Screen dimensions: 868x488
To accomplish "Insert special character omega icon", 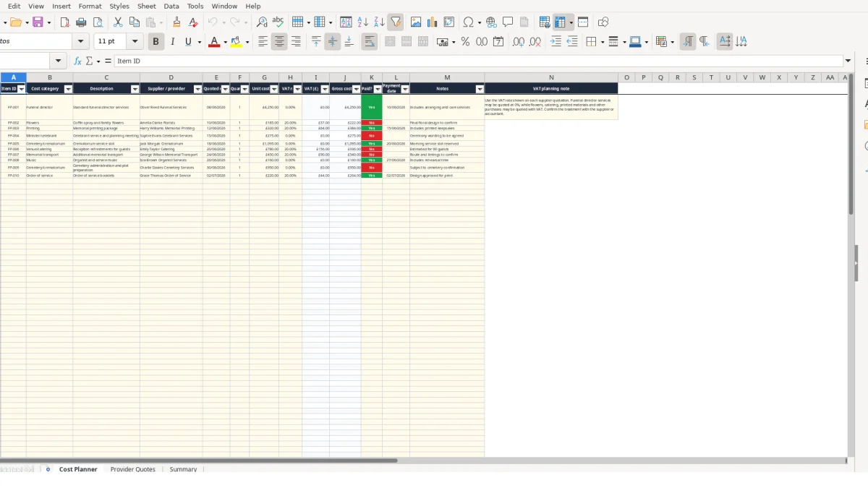I will (x=468, y=22).
